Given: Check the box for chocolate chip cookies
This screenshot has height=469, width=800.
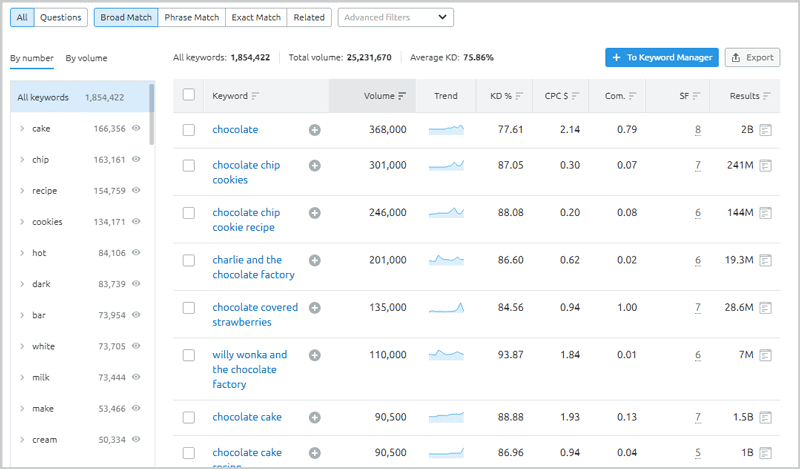Looking at the screenshot, I should pos(189,165).
